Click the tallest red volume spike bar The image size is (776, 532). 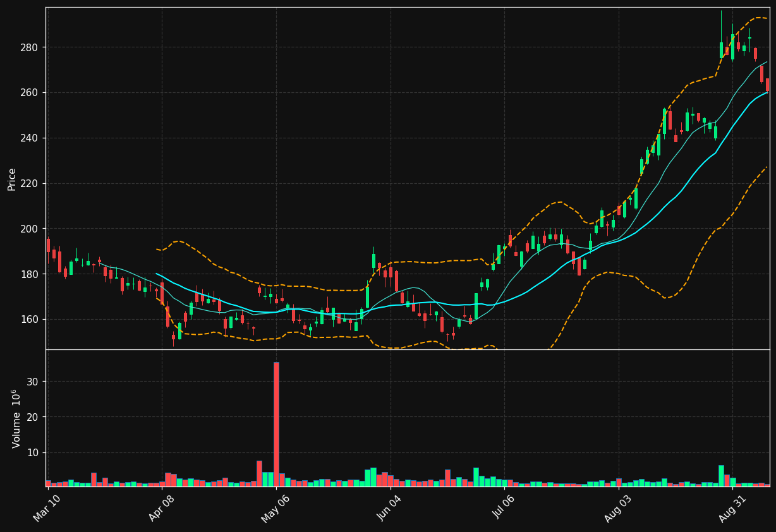tap(276, 424)
